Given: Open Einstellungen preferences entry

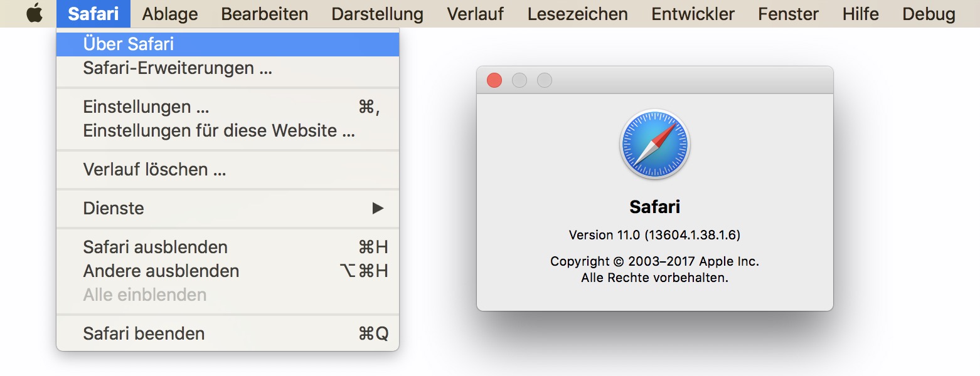Looking at the screenshot, I should 146,107.
